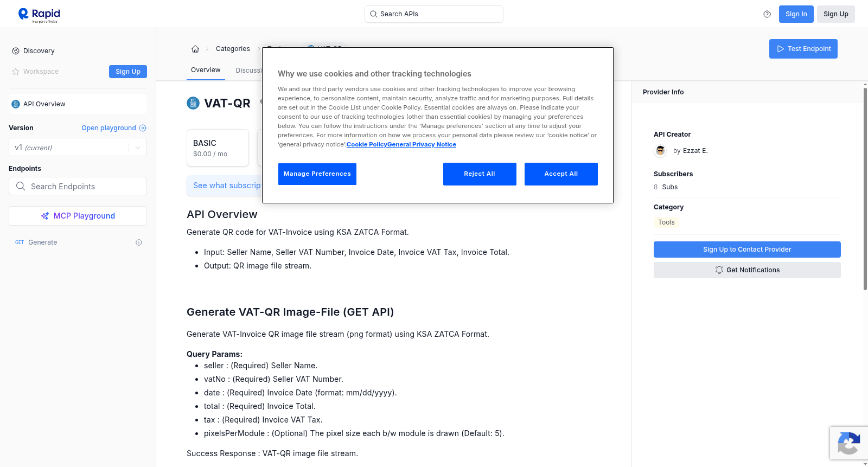Open the Cookie Policy link
The image size is (868, 467).
tap(367, 144)
